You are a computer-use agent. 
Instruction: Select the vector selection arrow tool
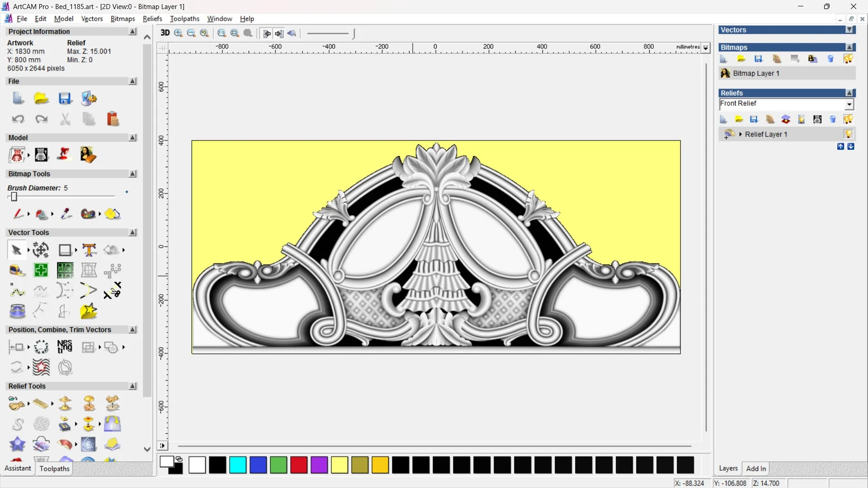click(x=16, y=250)
